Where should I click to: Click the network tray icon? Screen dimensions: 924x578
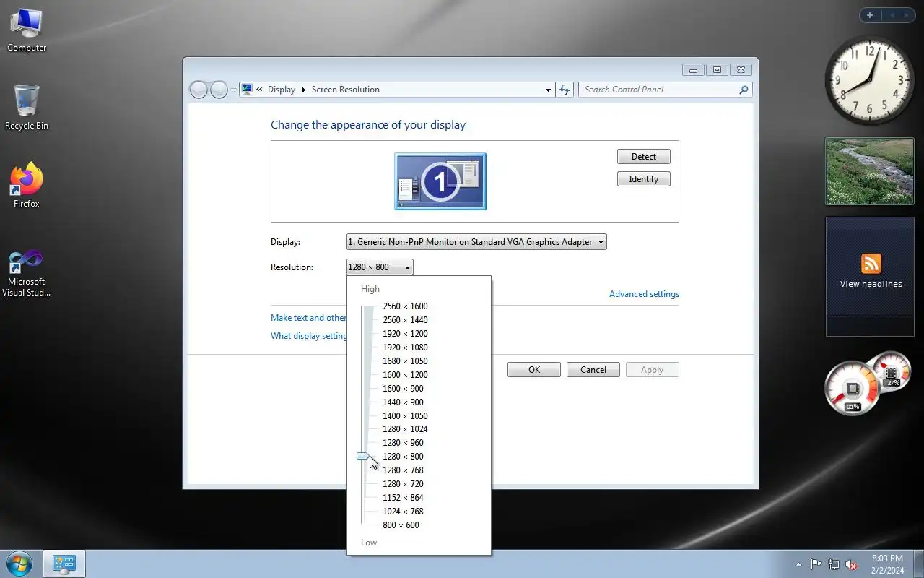[x=834, y=564]
